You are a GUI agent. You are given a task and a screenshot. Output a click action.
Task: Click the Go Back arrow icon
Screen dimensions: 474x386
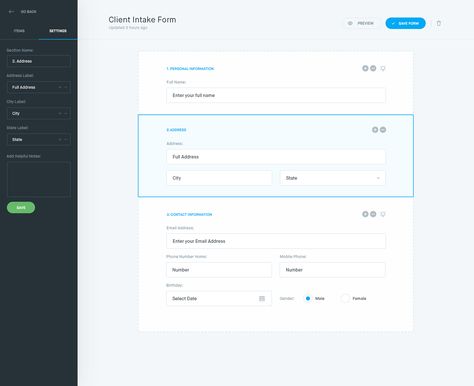(x=11, y=12)
